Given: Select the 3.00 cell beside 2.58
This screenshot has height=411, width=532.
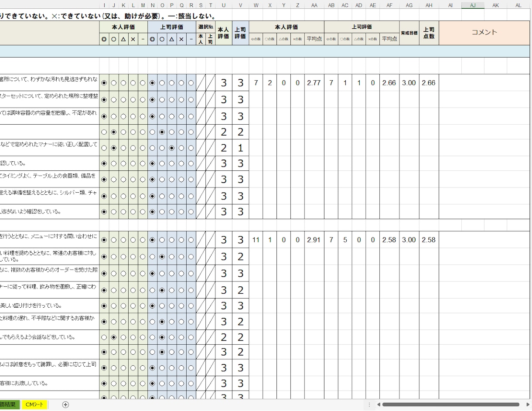Looking at the screenshot, I should [409, 240].
